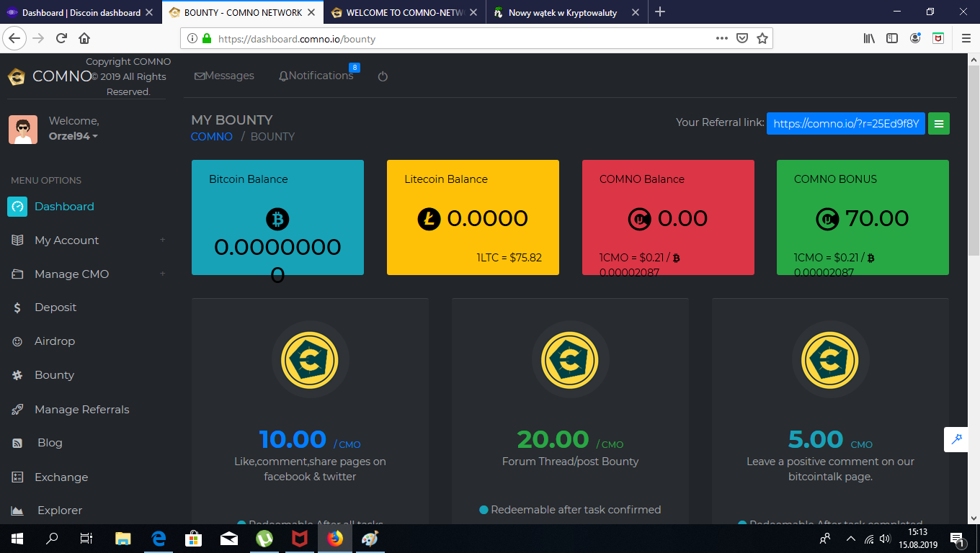Click the COMNO breadcrumb link
The width and height of the screenshot is (980, 553).
212,137
